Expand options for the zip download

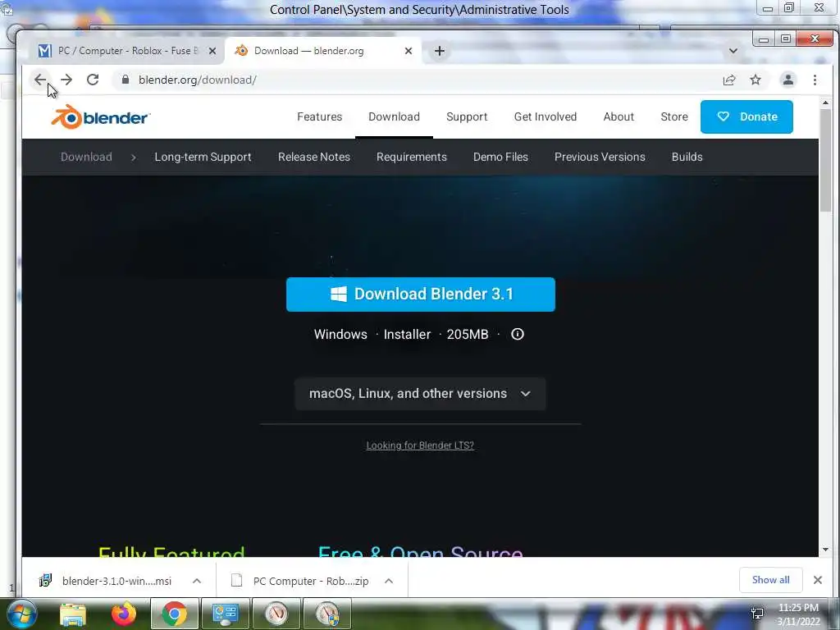[389, 581]
